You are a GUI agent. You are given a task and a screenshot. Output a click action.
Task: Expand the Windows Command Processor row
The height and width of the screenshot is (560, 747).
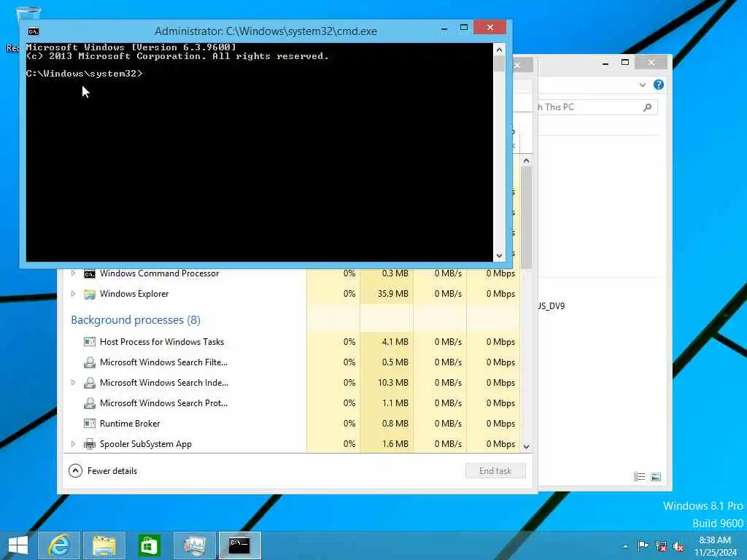[73, 273]
